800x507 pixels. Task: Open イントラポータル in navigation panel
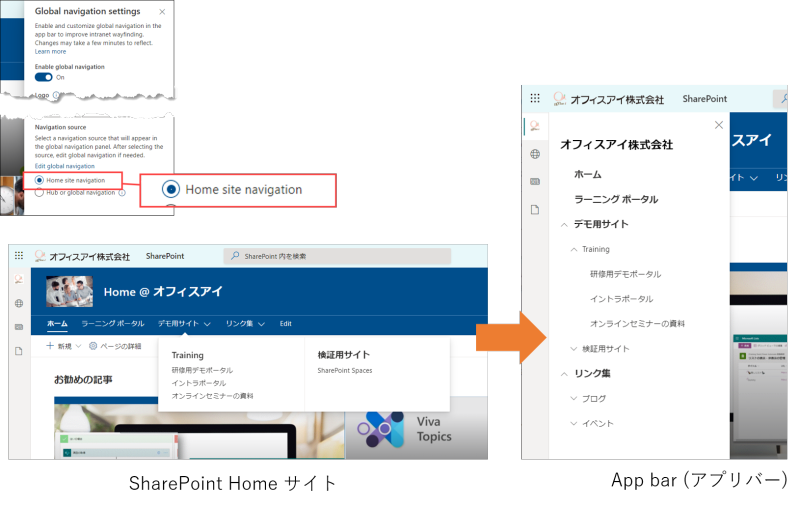pyautogui.click(x=621, y=299)
